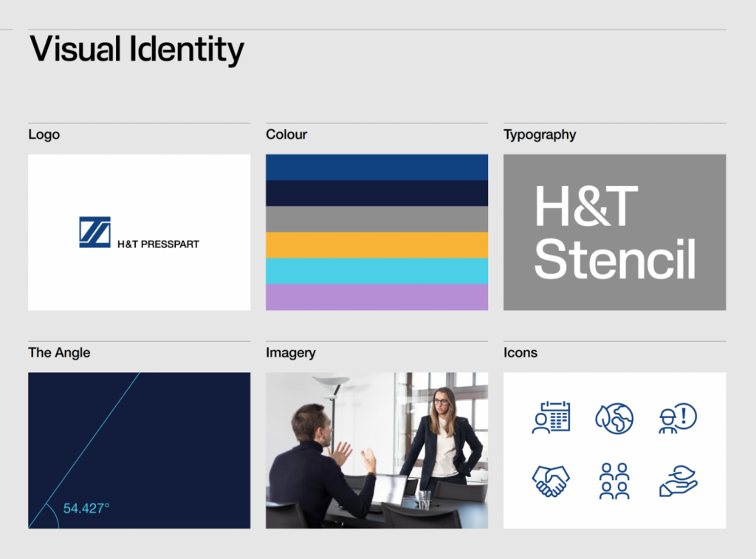Click the group of four people icon
Image resolution: width=756 pixels, height=559 pixels.
(x=614, y=481)
